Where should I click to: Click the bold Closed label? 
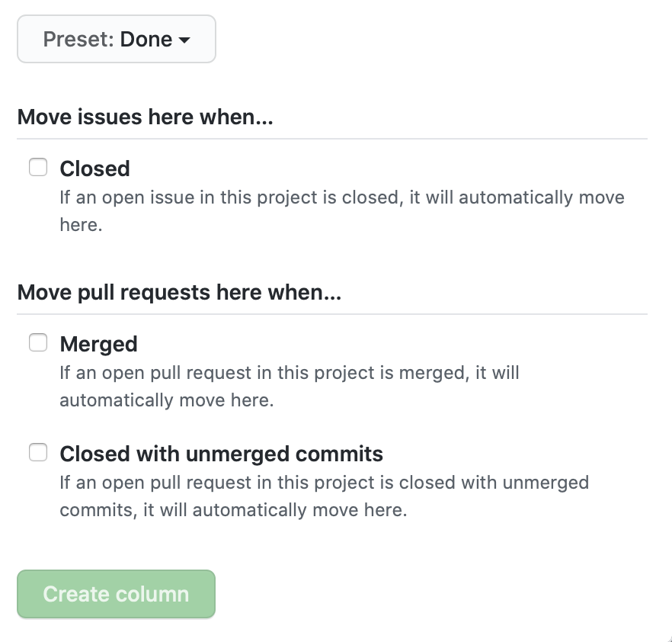tap(94, 169)
